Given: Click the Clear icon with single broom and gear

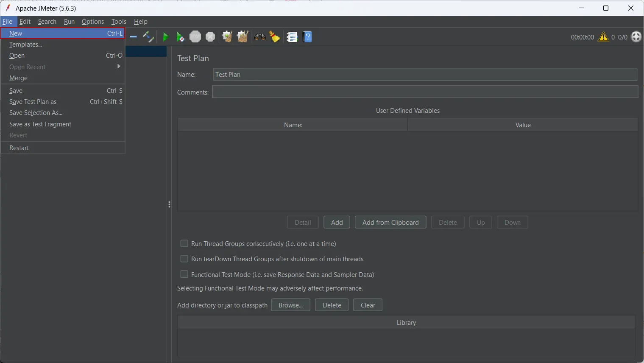Looking at the screenshot, I should [227, 37].
